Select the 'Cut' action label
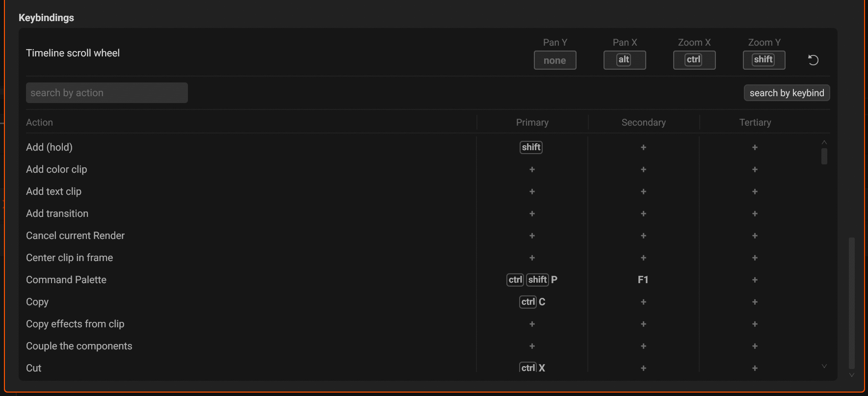This screenshot has height=396, width=868. click(33, 368)
